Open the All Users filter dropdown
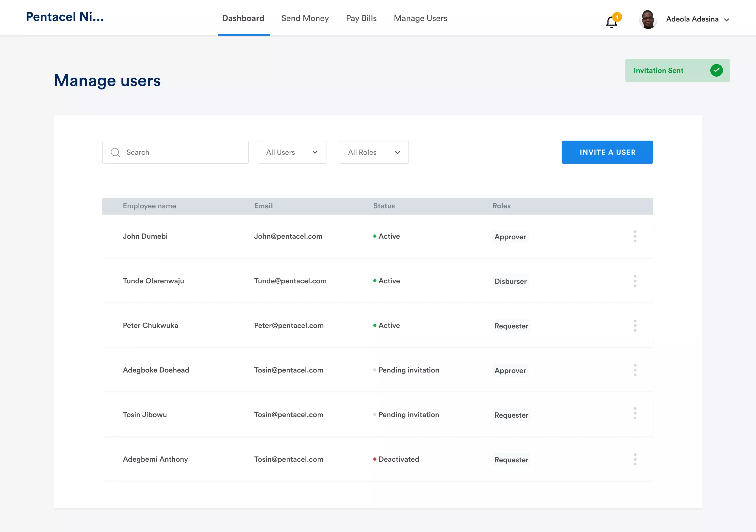Viewport: 756px width, 532px height. click(292, 152)
